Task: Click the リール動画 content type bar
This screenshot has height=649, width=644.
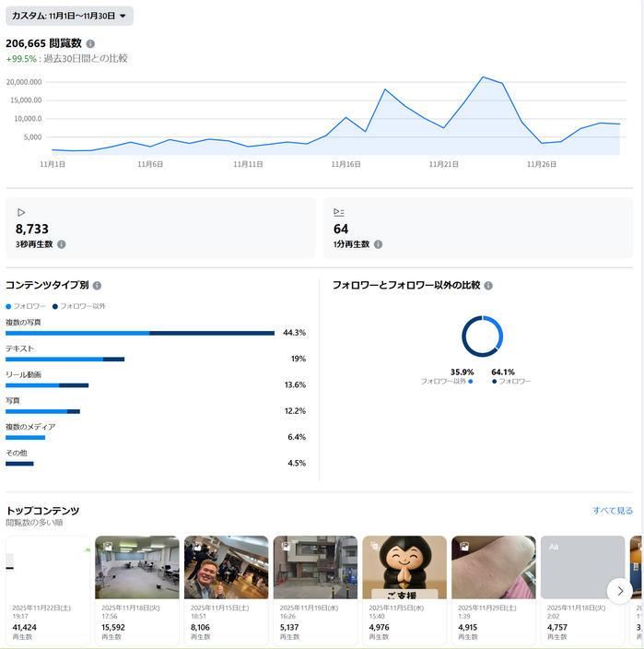Action: coord(47,384)
